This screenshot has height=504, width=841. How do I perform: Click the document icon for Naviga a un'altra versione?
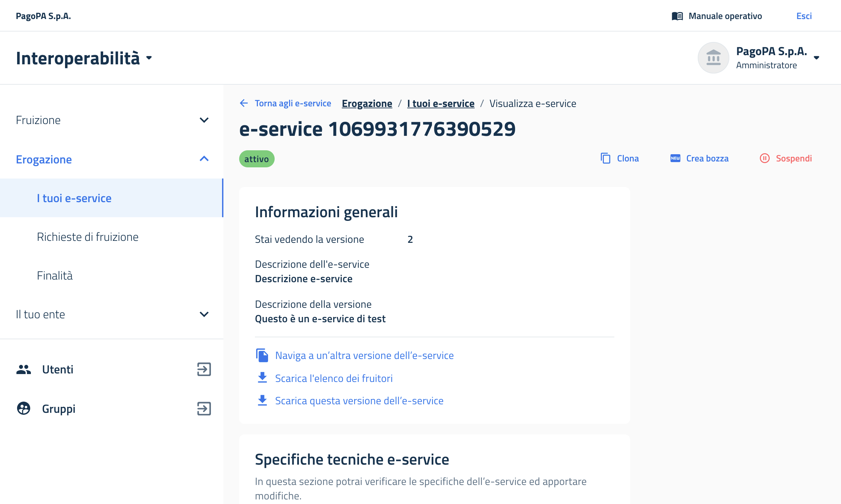262,355
